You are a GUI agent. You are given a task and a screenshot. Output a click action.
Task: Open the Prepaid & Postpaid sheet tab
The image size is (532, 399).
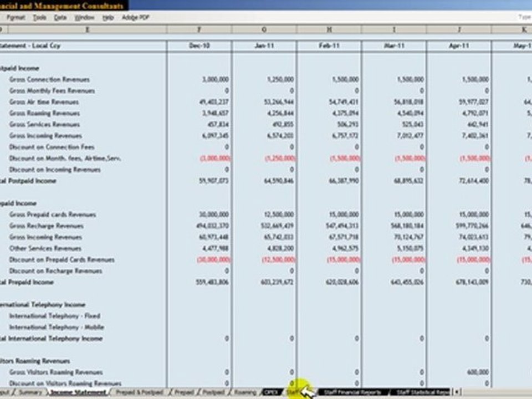pyautogui.click(x=140, y=392)
